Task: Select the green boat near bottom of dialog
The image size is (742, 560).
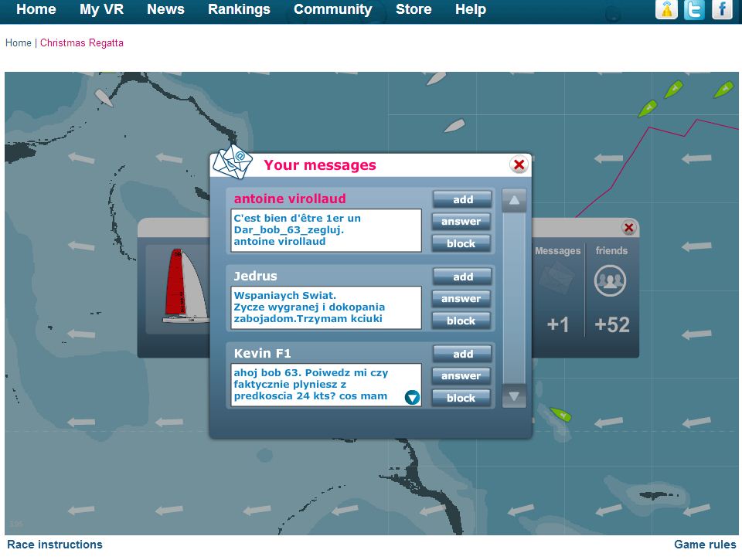Action: pos(561,414)
